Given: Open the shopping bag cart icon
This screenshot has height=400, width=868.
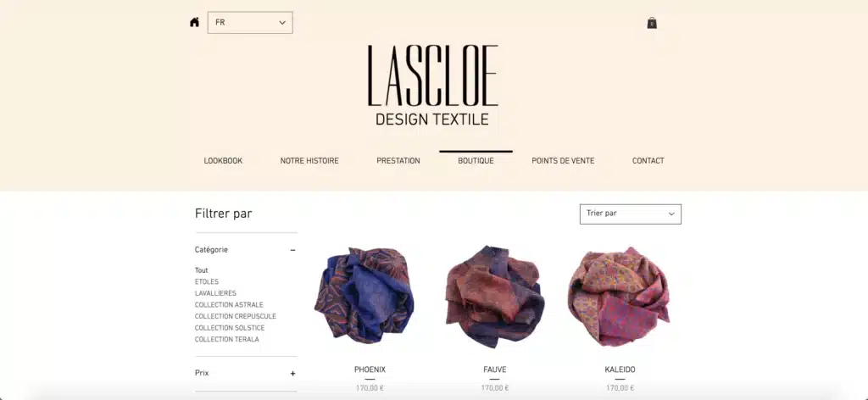Looking at the screenshot, I should 652,23.
